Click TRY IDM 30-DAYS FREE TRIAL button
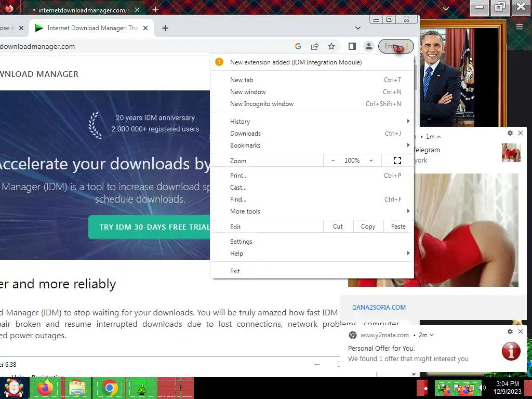532x399 pixels. coord(149,227)
